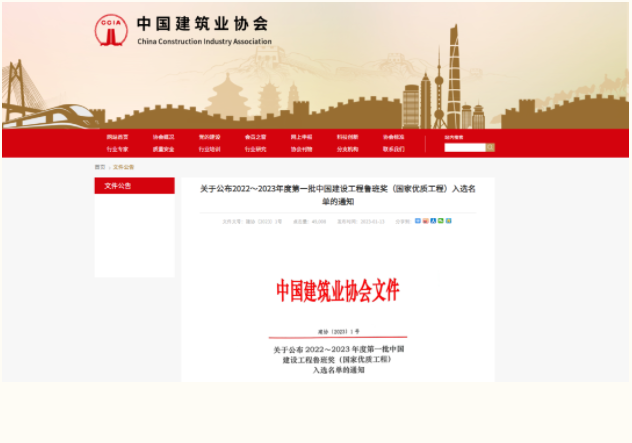Open the 行业研究 menu item
The width and height of the screenshot is (632, 443).
[x=255, y=149]
